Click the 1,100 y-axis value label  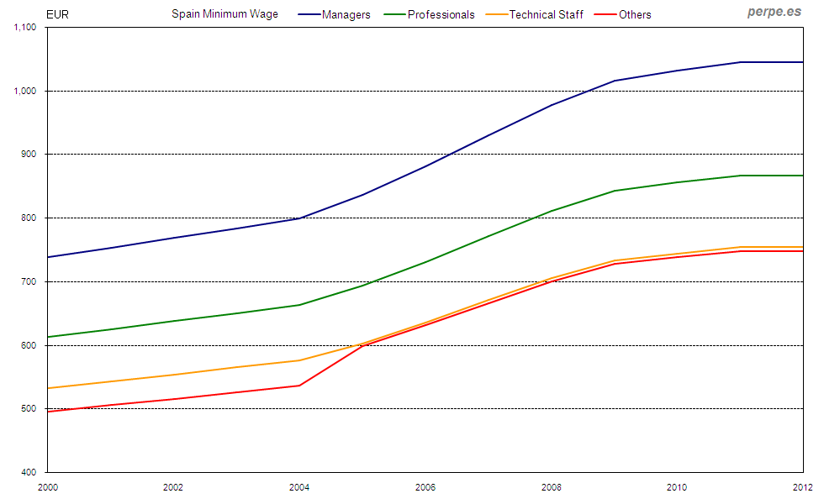click(x=27, y=28)
